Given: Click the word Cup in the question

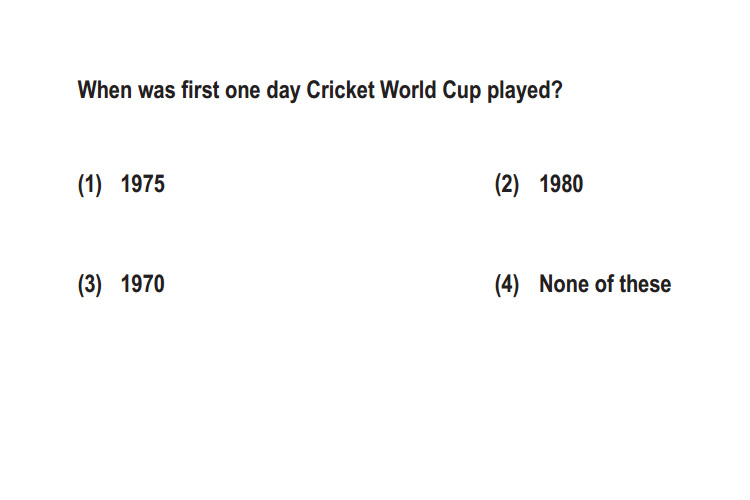Looking at the screenshot, I should click(x=462, y=91).
